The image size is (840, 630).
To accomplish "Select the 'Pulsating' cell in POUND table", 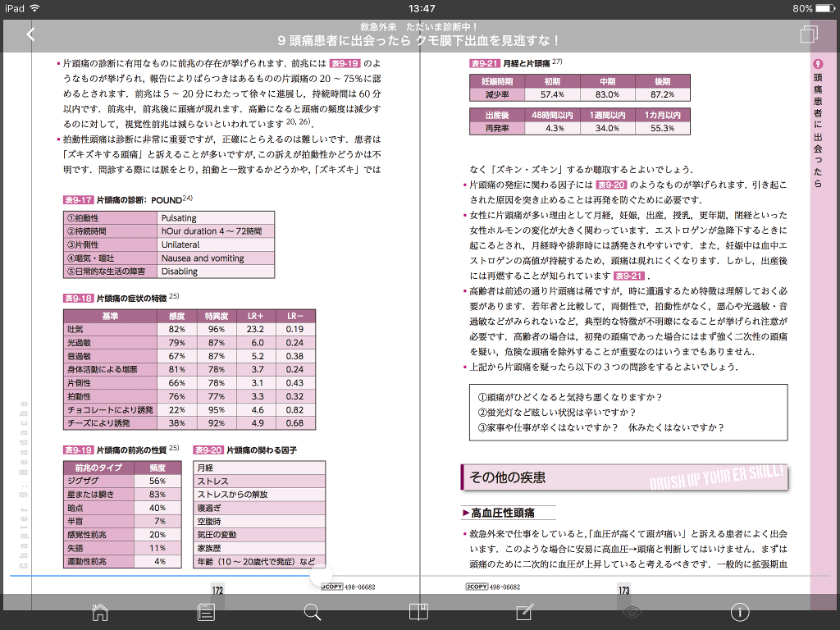I will [x=217, y=218].
